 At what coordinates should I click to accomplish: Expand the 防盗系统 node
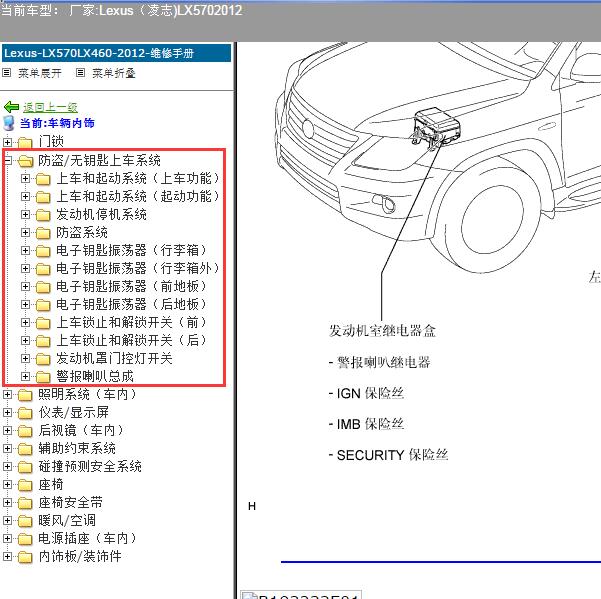[25, 233]
